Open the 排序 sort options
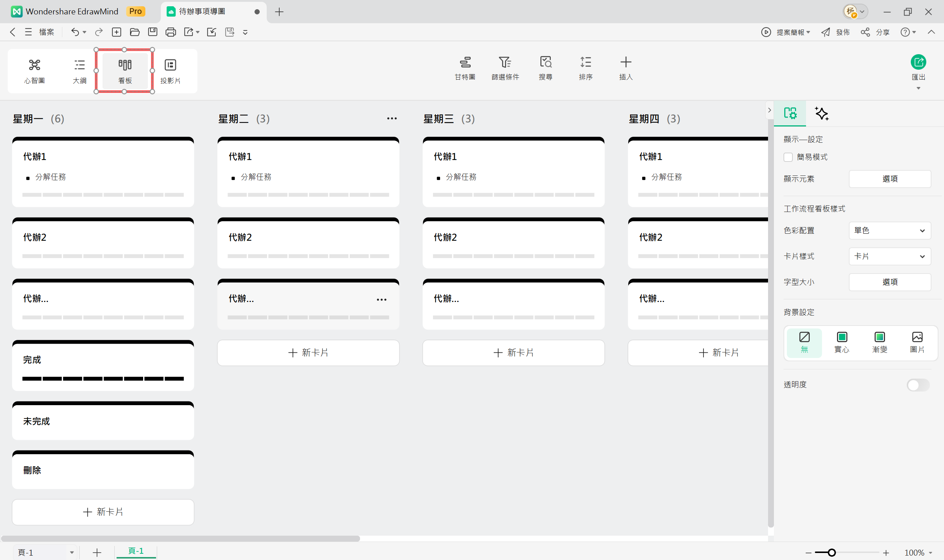Screen dimensions: 944x560 (586, 68)
